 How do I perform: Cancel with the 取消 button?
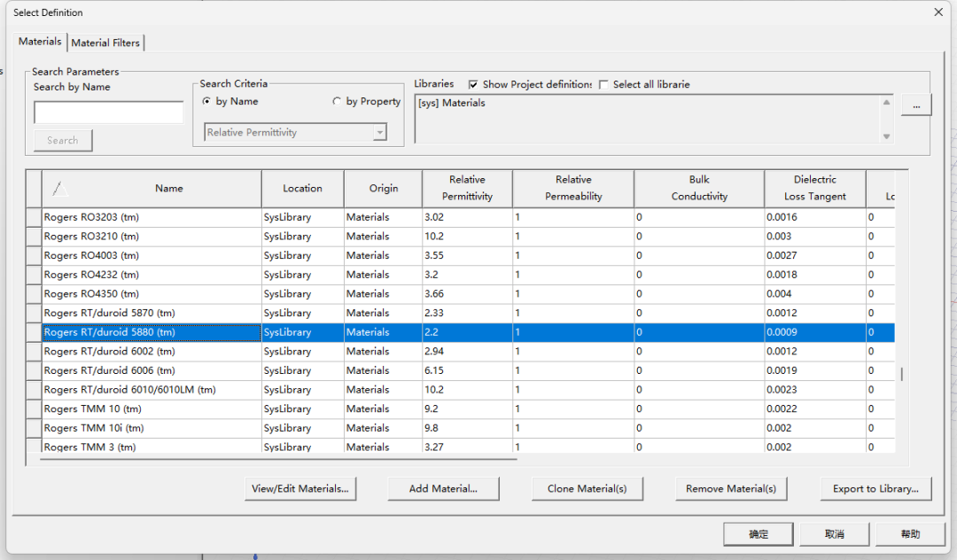835,534
